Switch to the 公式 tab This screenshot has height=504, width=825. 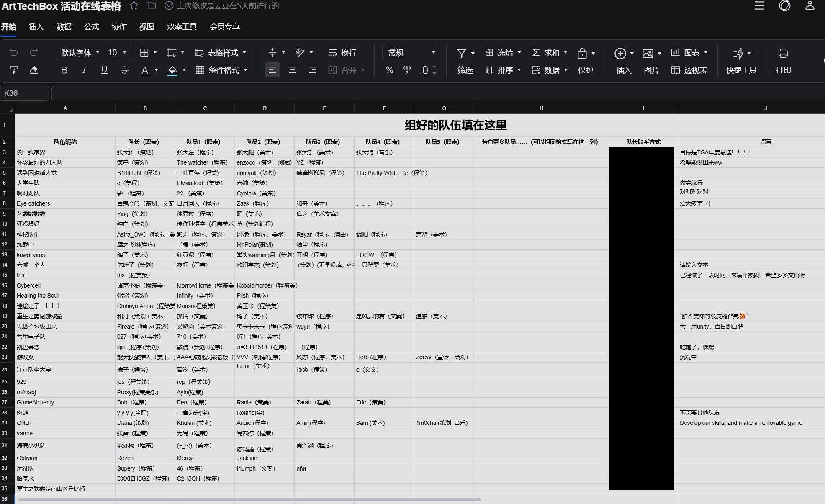pos(91,27)
